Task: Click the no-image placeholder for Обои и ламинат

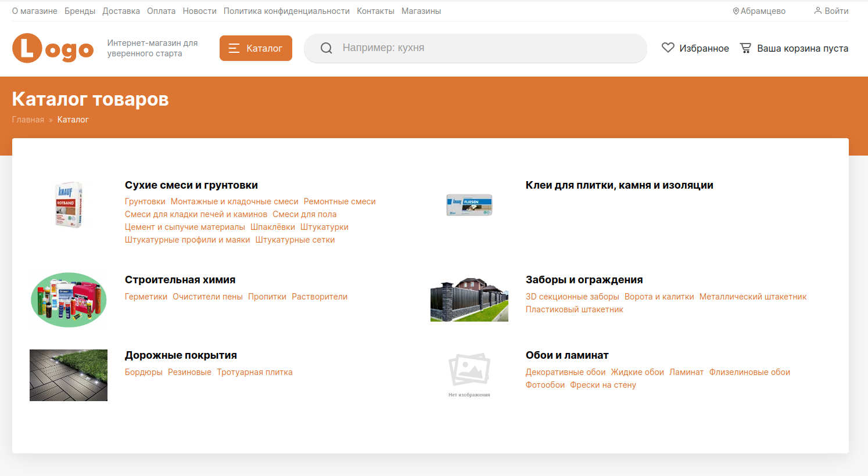Action: pos(469,373)
